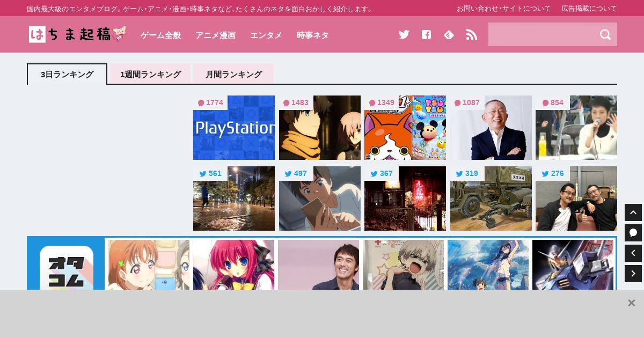This screenshot has height=338, width=644.
Task: Go to previous article with side left arrow
Action: click(x=633, y=253)
